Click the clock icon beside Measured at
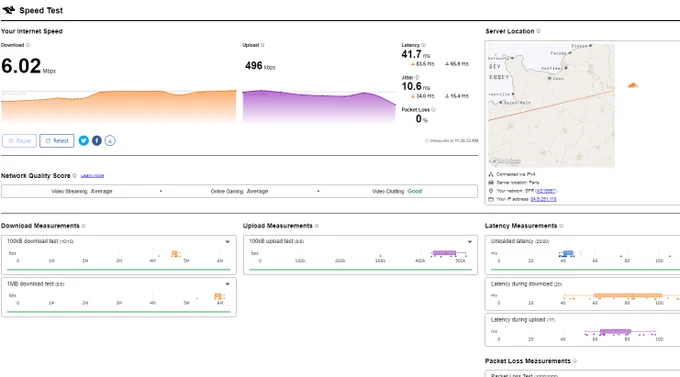The width and height of the screenshot is (680, 377). pyautogui.click(x=427, y=141)
